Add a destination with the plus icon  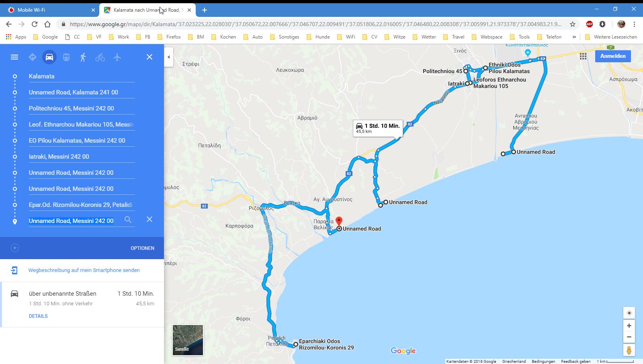click(15, 248)
